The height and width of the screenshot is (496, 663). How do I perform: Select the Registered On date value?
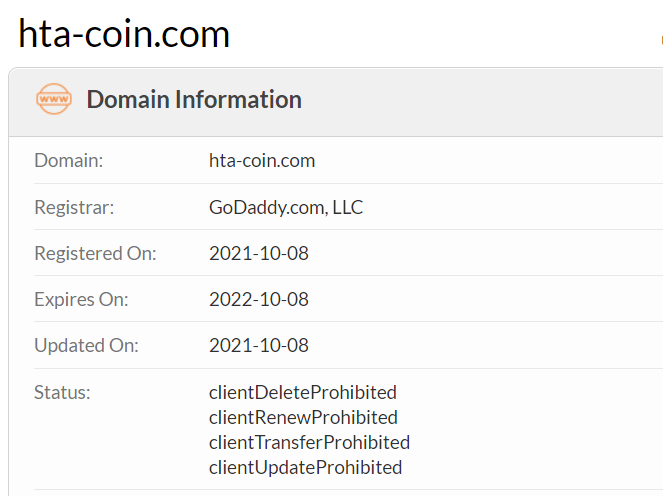tap(259, 253)
